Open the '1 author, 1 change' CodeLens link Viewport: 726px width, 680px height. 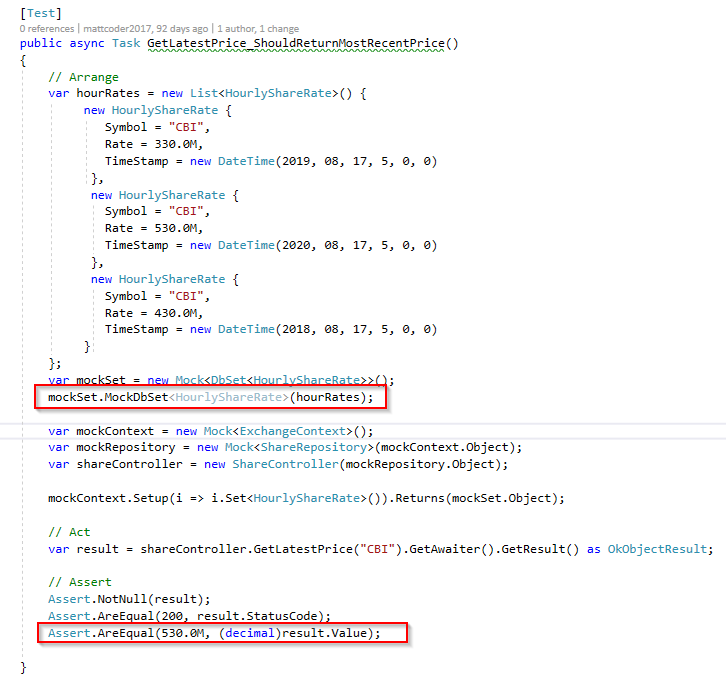258,29
